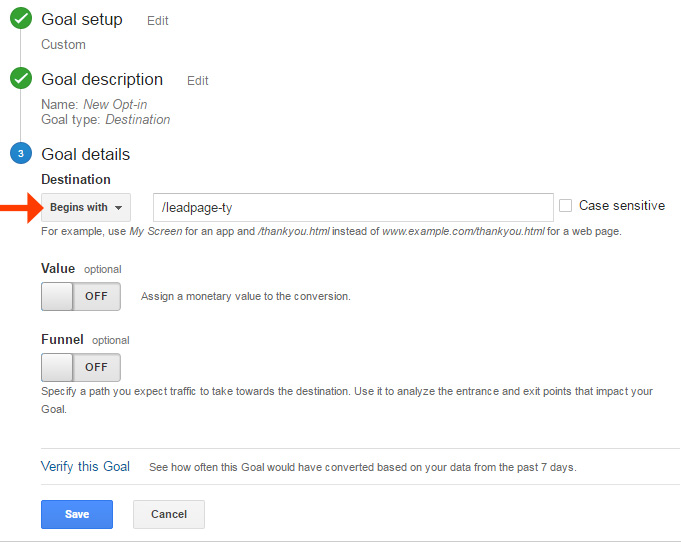Enable the Value monetary toggle
The height and width of the screenshot is (543, 681).
[81, 297]
